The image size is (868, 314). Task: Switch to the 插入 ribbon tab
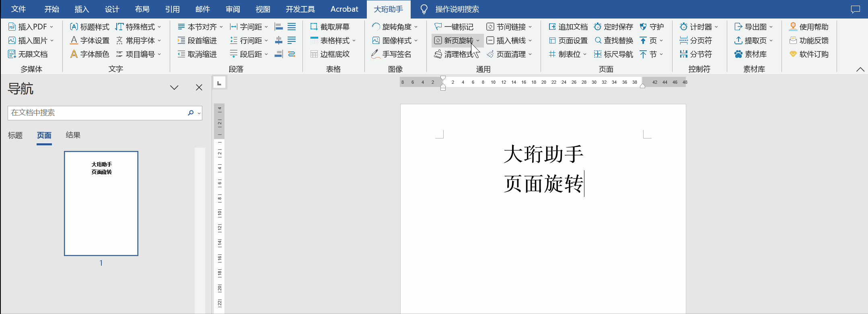[82, 9]
